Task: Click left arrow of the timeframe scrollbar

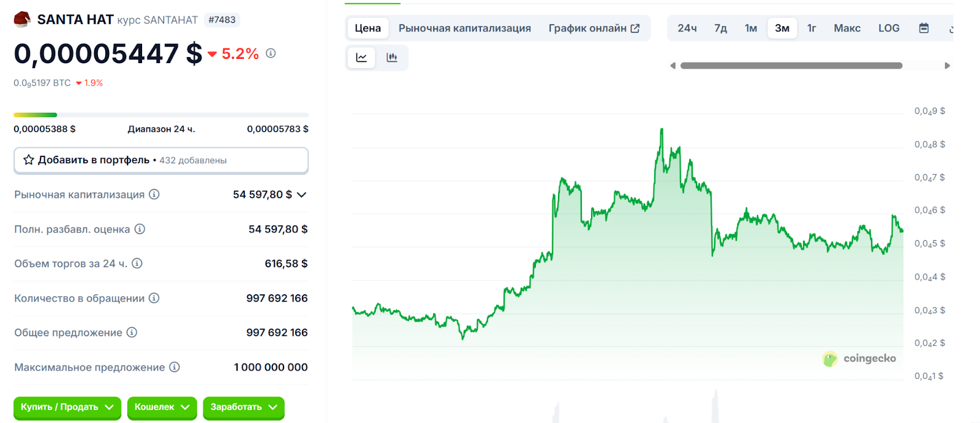Action: pyautogui.click(x=673, y=66)
